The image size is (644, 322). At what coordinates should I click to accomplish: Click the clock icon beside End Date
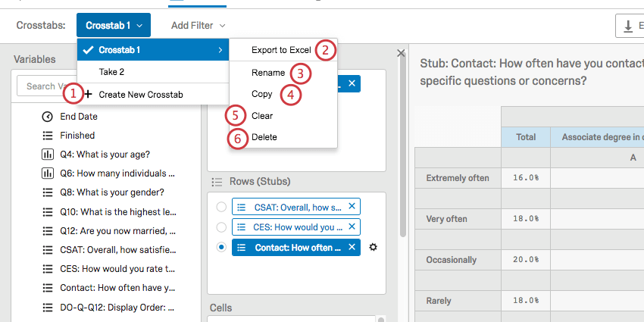coord(47,117)
